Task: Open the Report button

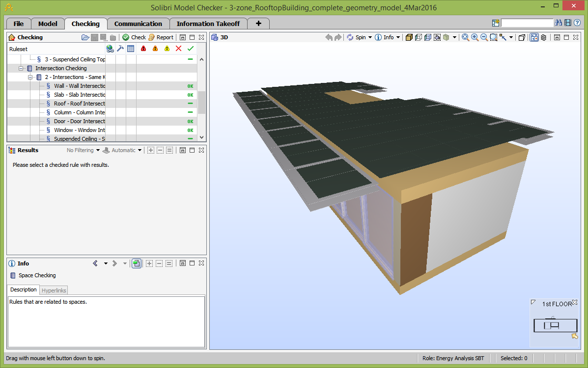Action: pos(161,37)
